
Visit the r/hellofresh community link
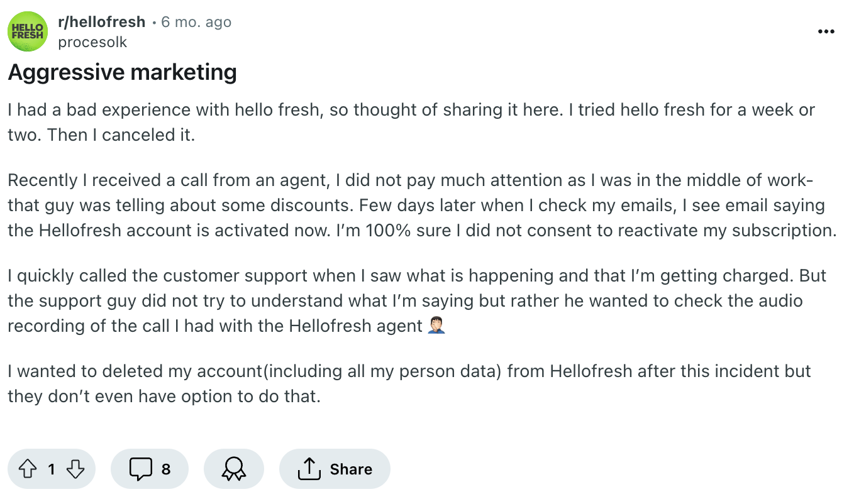pos(101,22)
